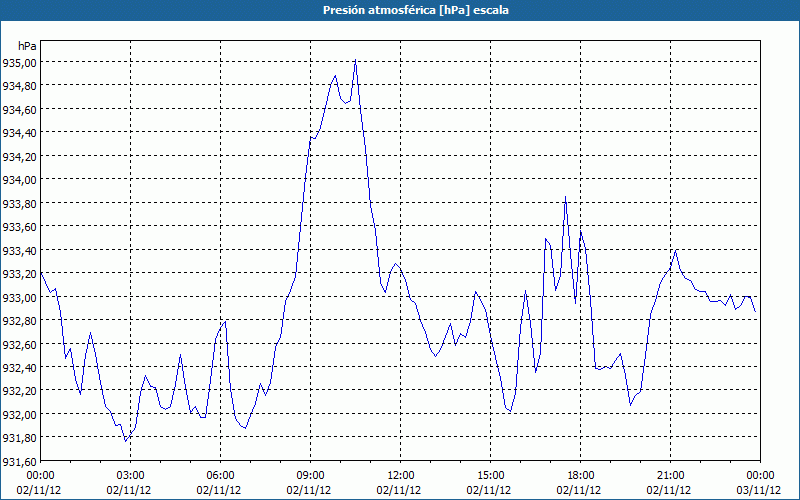Select the 934,60 y-axis value
The image size is (800, 500).
(x=19, y=110)
